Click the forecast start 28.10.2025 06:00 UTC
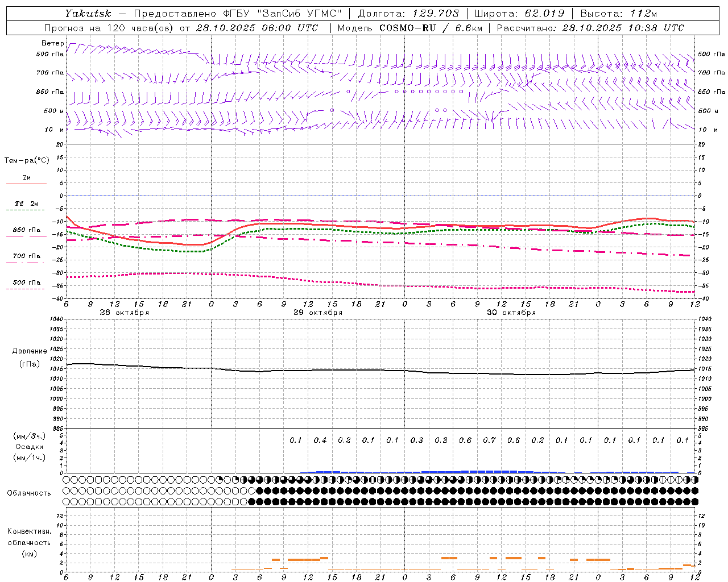Screen dimensions: 728x582 [x=258, y=28]
